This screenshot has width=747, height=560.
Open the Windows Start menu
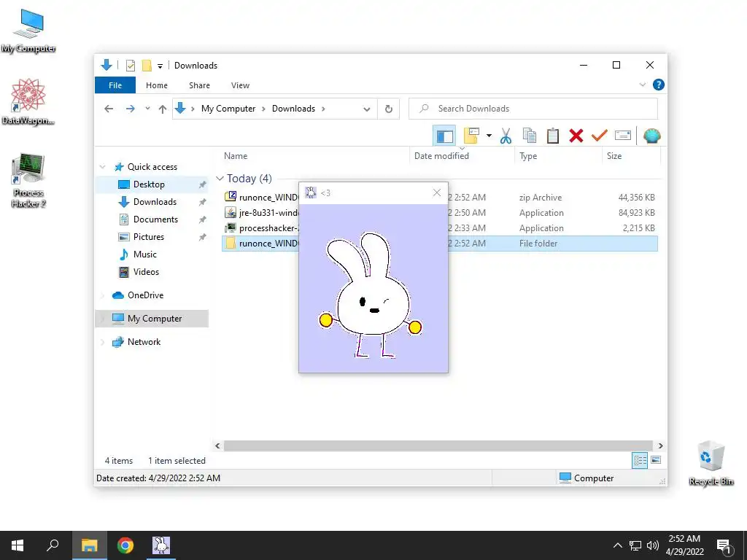[x=18, y=545]
